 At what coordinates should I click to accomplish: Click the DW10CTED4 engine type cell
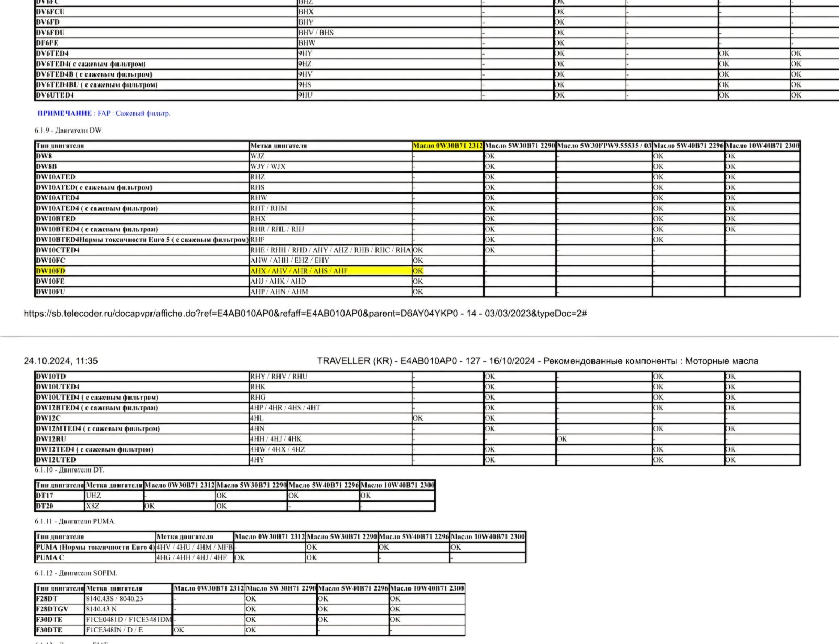pos(142,250)
